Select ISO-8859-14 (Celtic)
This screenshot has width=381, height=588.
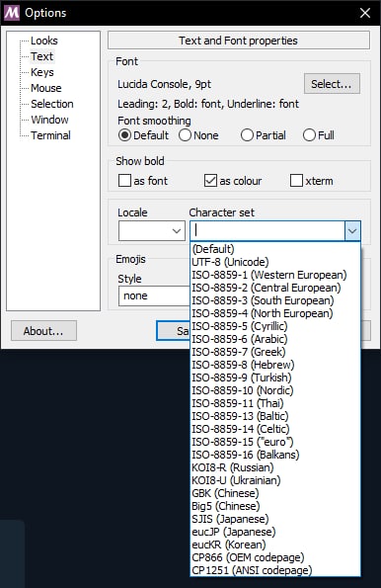coord(275,429)
